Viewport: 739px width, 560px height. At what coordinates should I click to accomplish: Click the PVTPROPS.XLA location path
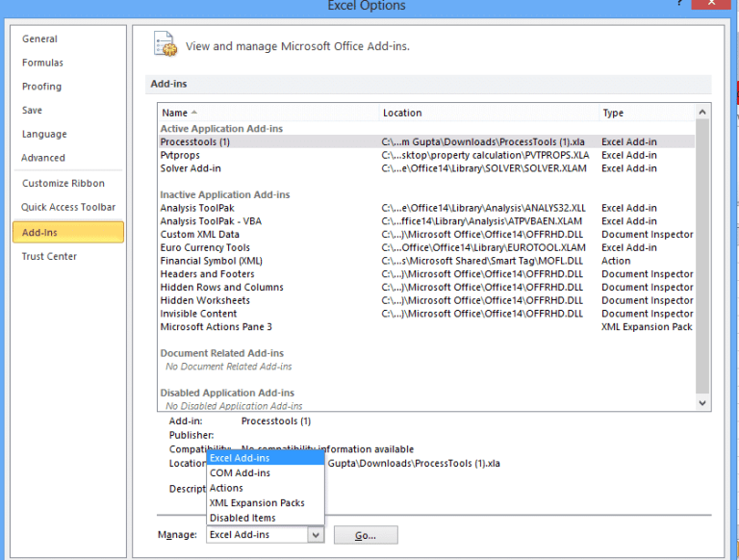(x=485, y=155)
